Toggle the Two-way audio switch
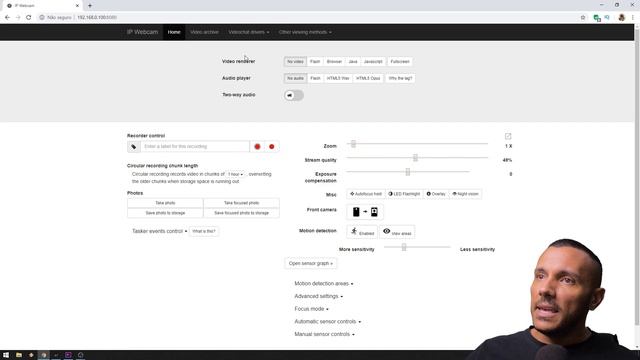The width and height of the screenshot is (640, 360). click(x=294, y=95)
